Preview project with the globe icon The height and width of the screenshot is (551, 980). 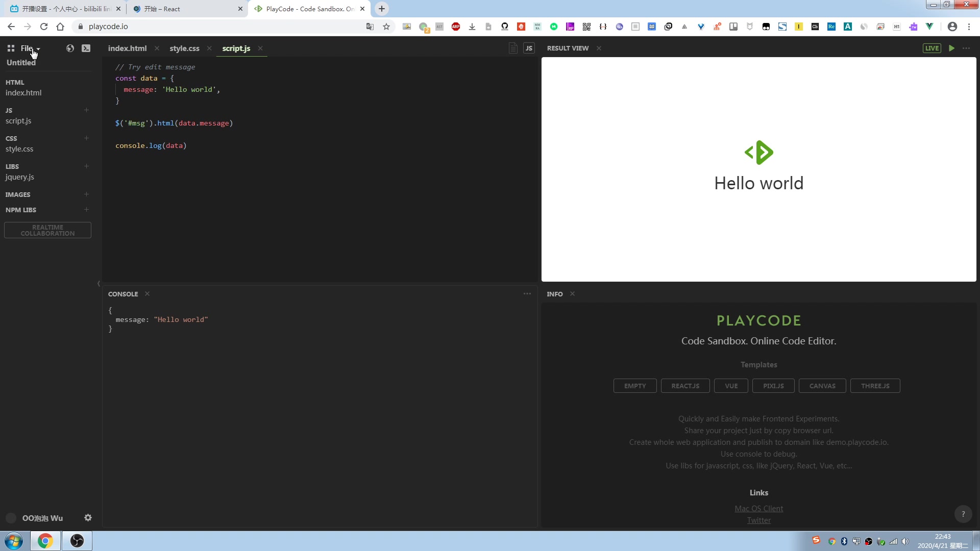69,48
